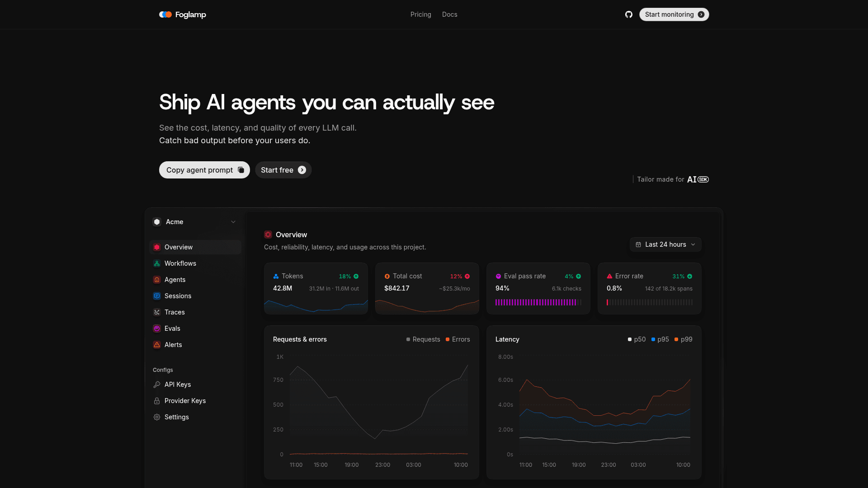The width and height of the screenshot is (868, 488).
Task: Click the Eval pass rate progress bar
Action: point(538,302)
